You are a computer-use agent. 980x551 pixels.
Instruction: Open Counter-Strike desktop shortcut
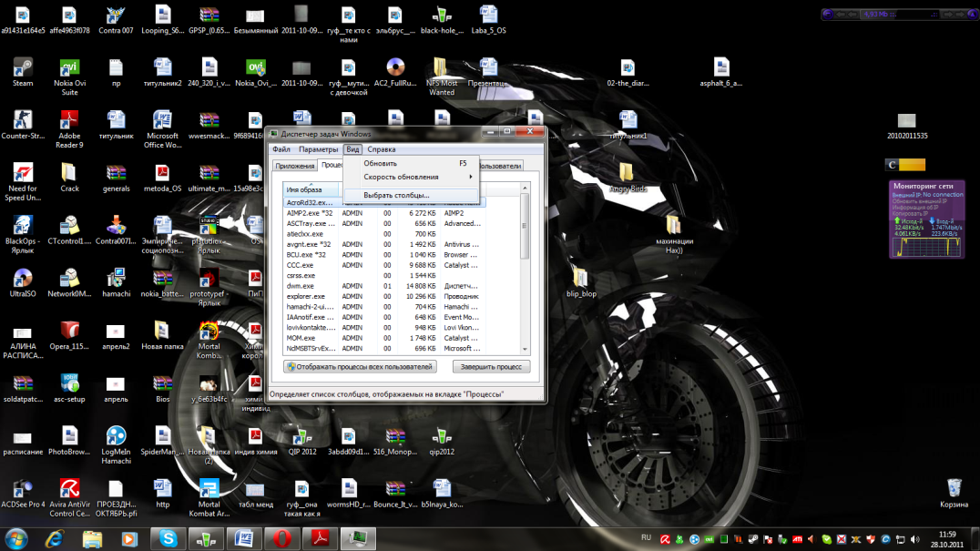pos(23,125)
